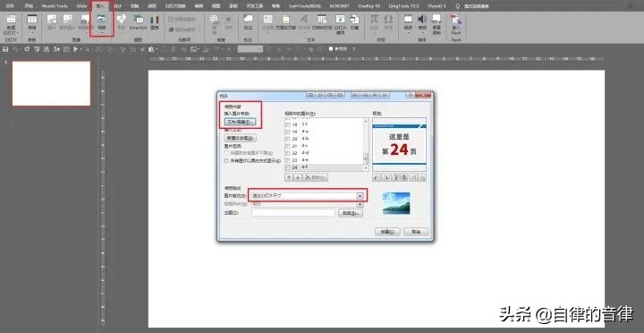Screen dimensions: 644x333
Task: Open the Table icon in the Insert ribbon
Action: [x=31, y=20]
